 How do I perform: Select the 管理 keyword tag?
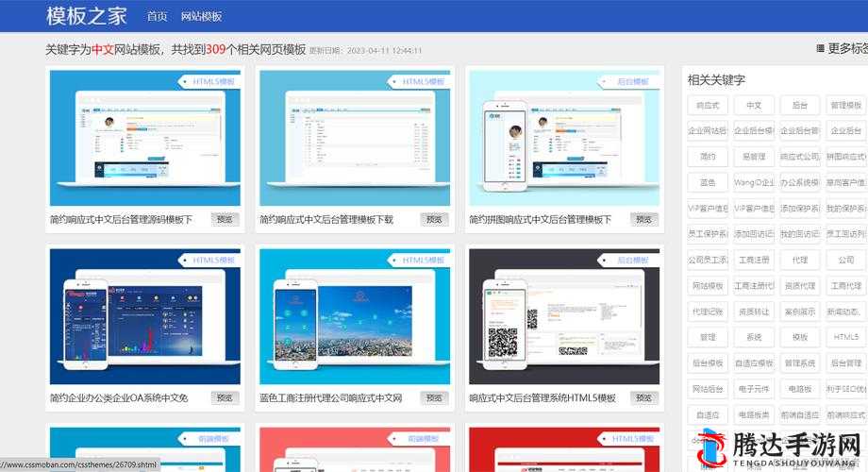pyautogui.click(x=708, y=337)
